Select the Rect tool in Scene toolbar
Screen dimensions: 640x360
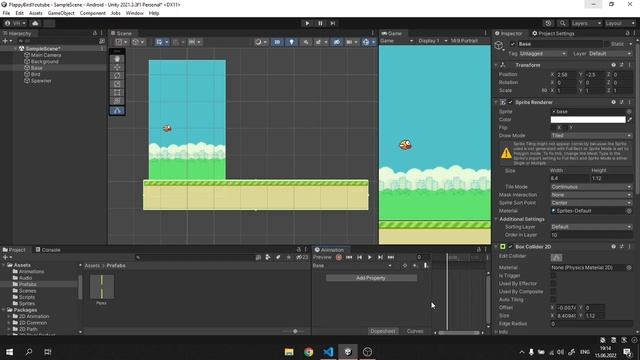pyautogui.click(x=117, y=93)
